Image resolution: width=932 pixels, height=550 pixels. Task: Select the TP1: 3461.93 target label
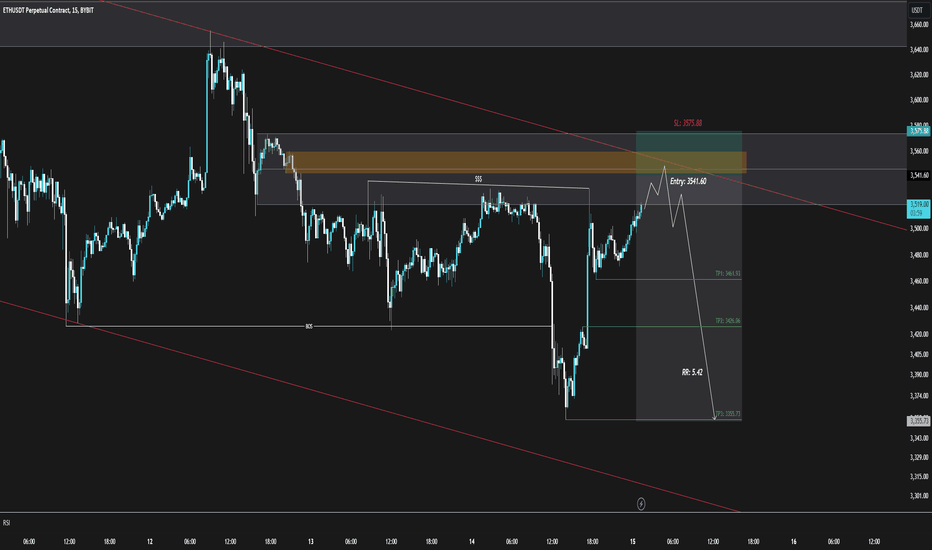click(x=728, y=274)
